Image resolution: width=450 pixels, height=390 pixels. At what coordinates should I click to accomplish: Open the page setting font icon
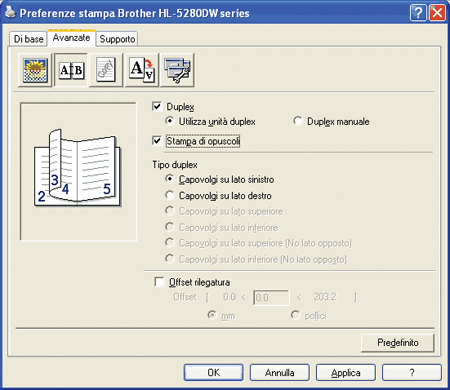coord(142,70)
